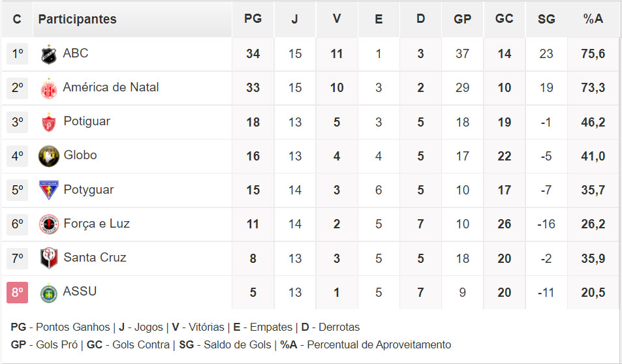The width and height of the screenshot is (622, 364).
Task: Select the GC column header
Action: tap(504, 19)
